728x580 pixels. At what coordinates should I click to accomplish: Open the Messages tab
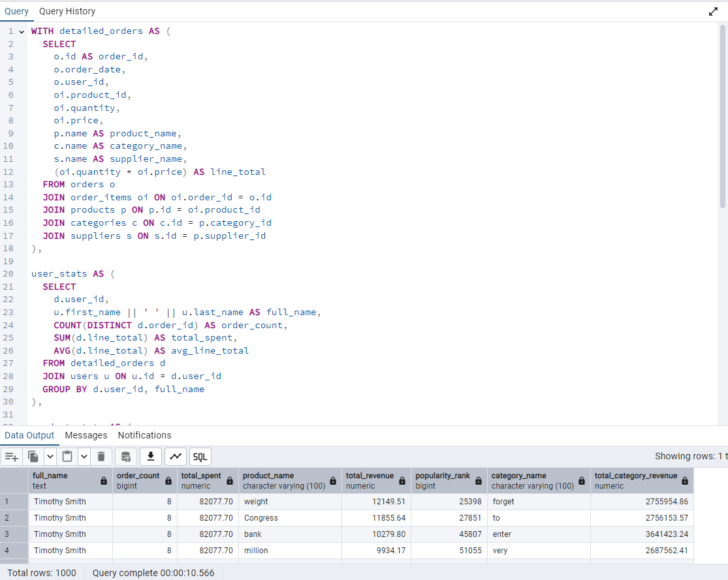pyautogui.click(x=86, y=435)
